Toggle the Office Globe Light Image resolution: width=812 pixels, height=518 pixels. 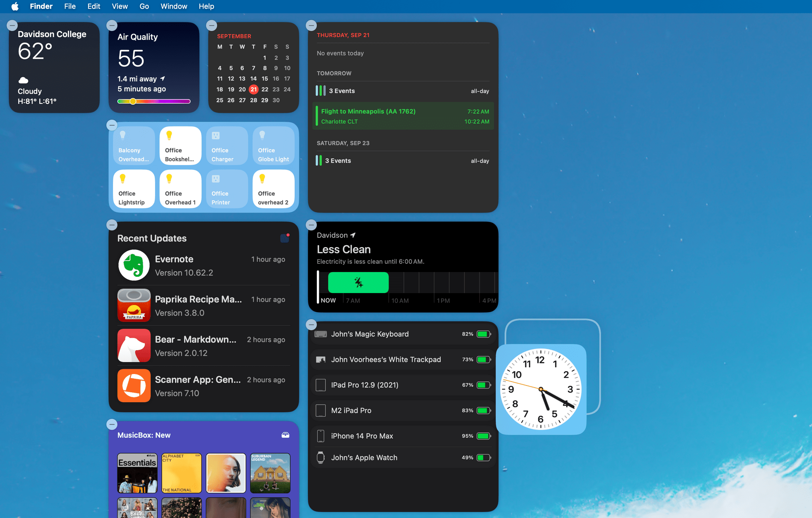pyautogui.click(x=274, y=146)
